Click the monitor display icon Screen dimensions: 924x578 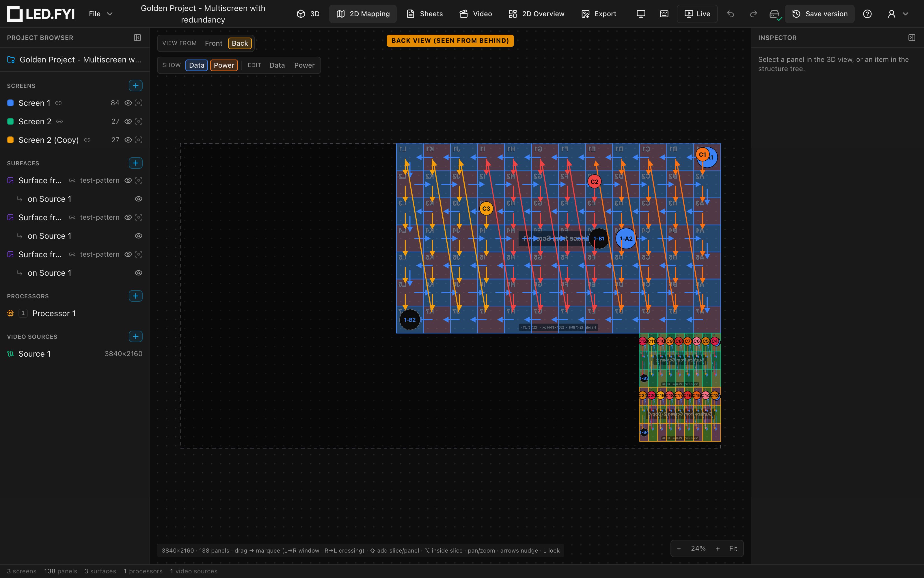[x=641, y=14]
